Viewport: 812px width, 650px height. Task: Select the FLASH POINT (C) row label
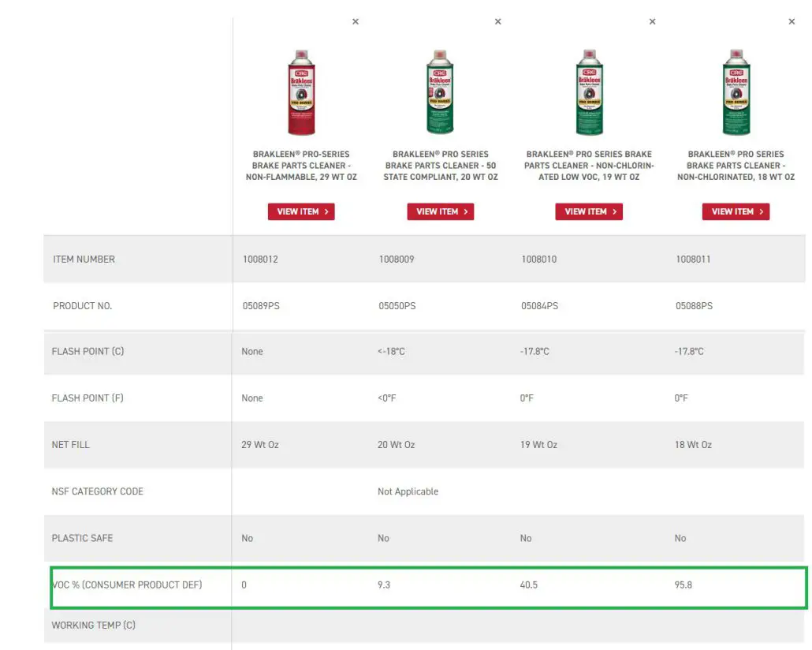pyautogui.click(x=88, y=352)
